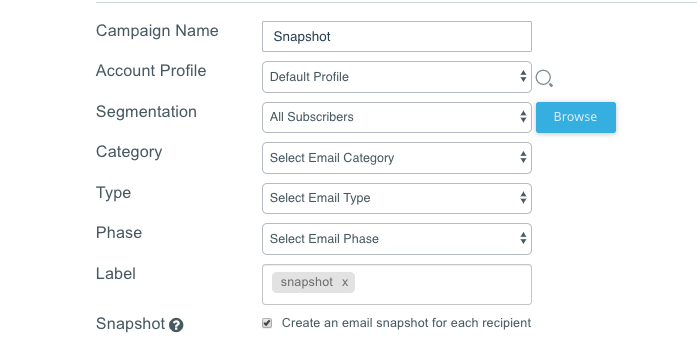Click the snapshot tag chip text
This screenshot has height=364, width=697.
click(x=307, y=282)
